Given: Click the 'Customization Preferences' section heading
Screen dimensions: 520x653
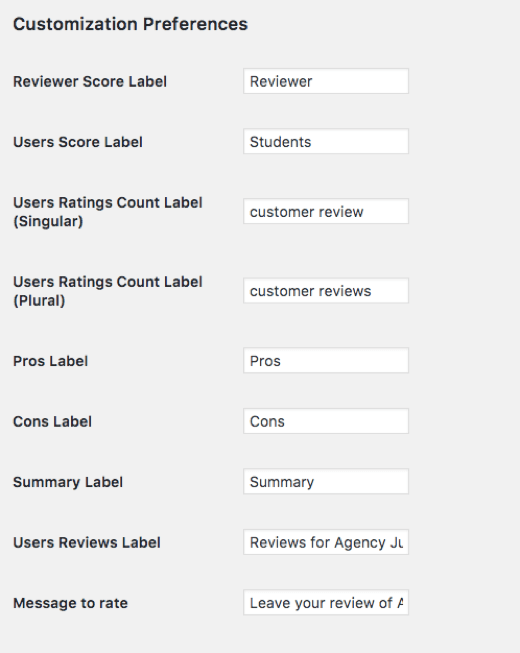Looking at the screenshot, I should pyautogui.click(x=130, y=24).
